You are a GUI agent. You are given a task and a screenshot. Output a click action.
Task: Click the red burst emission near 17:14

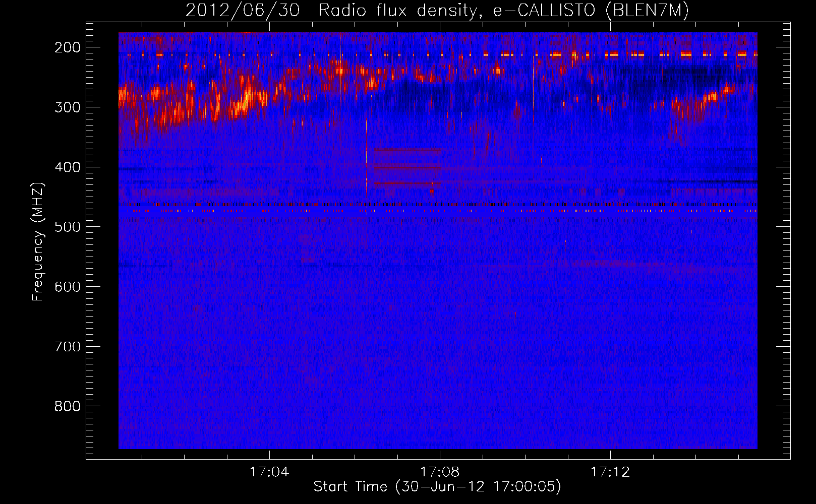click(704, 108)
